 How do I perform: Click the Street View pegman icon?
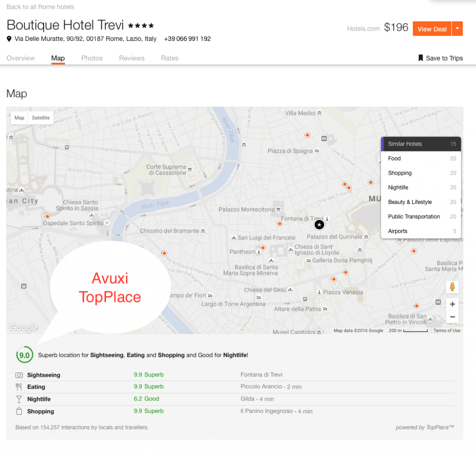pyautogui.click(x=452, y=287)
